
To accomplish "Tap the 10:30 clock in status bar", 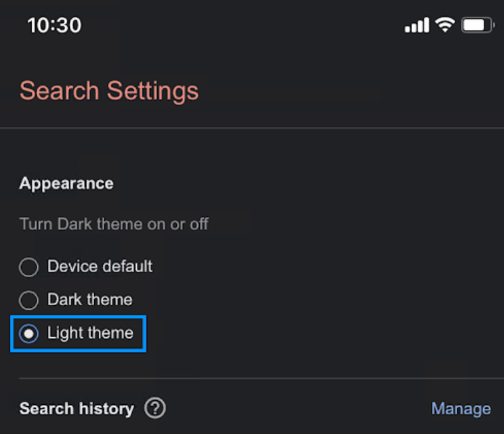I will [x=54, y=26].
